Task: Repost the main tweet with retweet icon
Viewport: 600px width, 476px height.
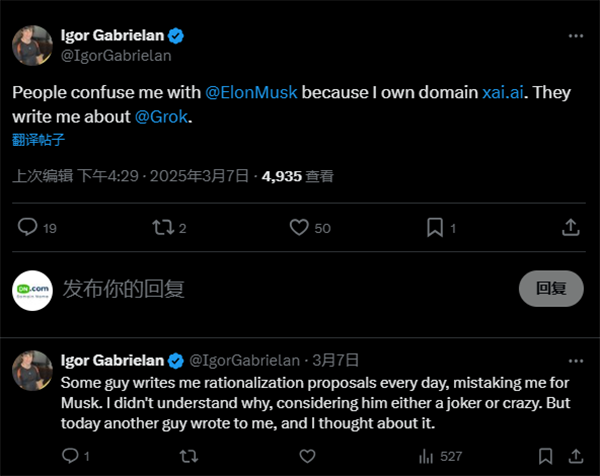Action: pos(161,228)
